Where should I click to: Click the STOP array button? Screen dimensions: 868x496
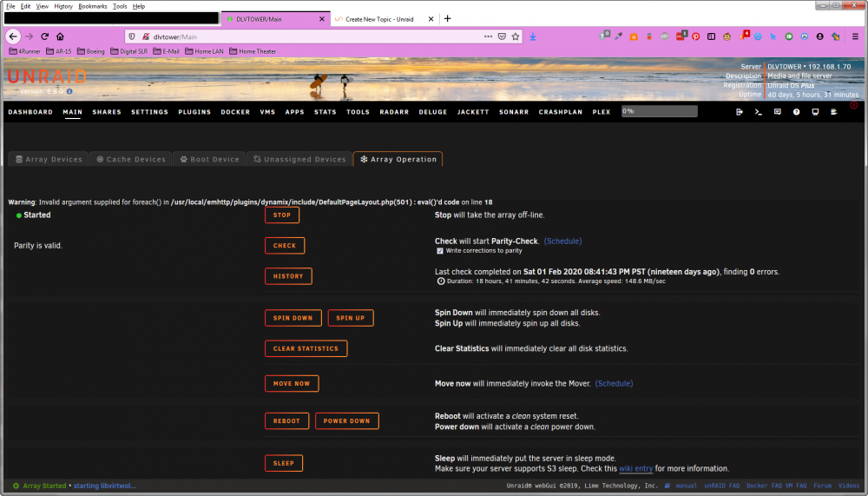pyautogui.click(x=282, y=215)
